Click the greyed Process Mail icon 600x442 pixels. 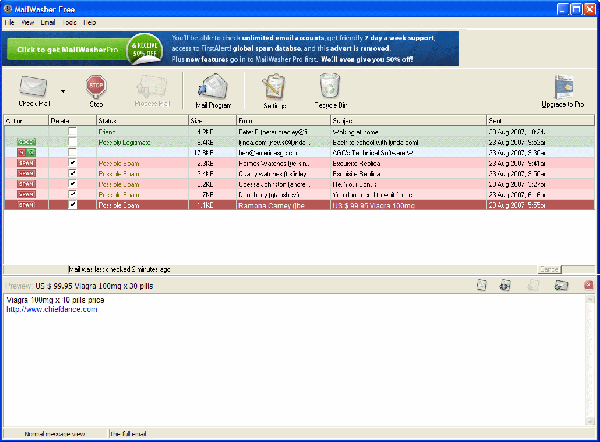point(152,86)
